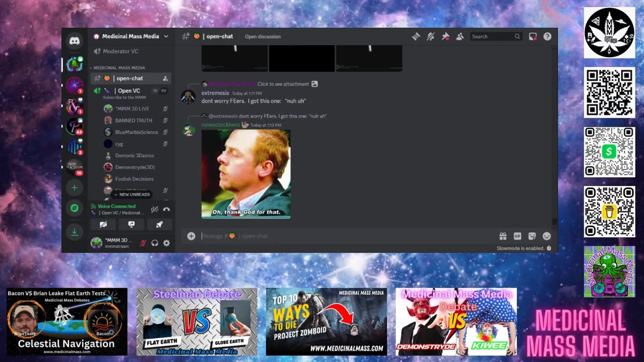Expand the Medicinal Mass Media server menu
Viewport: 644px width, 362px height.
tap(131, 36)
